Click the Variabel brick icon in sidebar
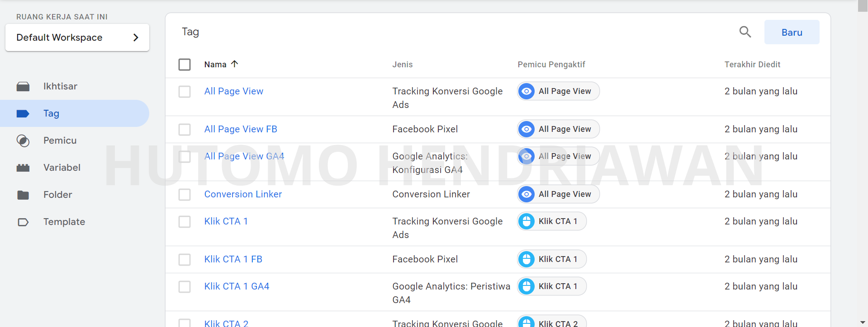 [x=23, y=168]
